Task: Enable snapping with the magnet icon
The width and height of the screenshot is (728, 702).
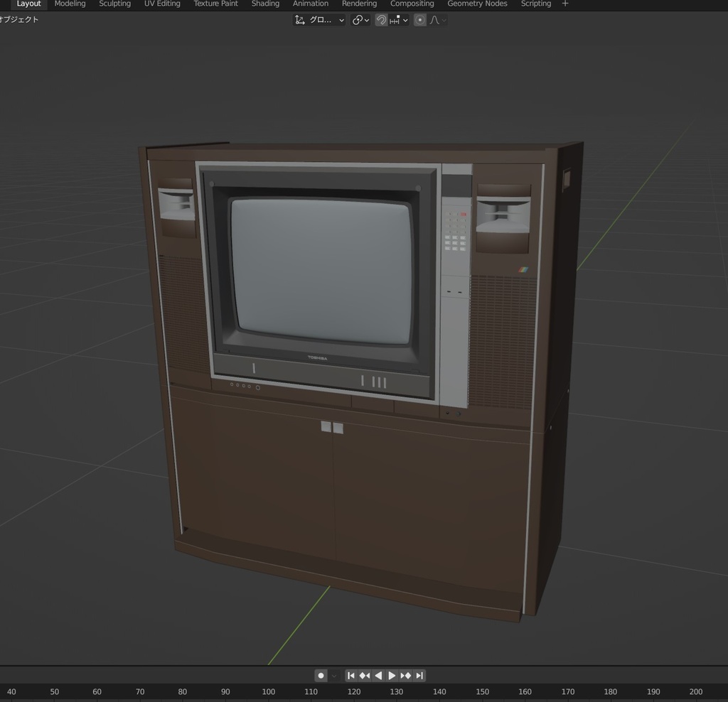Action: 382,20
